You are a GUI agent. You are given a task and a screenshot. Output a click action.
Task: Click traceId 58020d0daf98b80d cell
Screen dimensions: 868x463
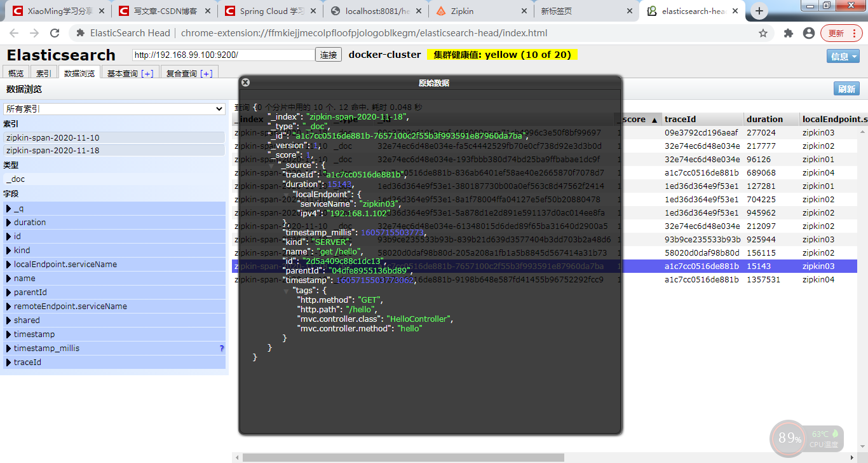coord(702,253)
